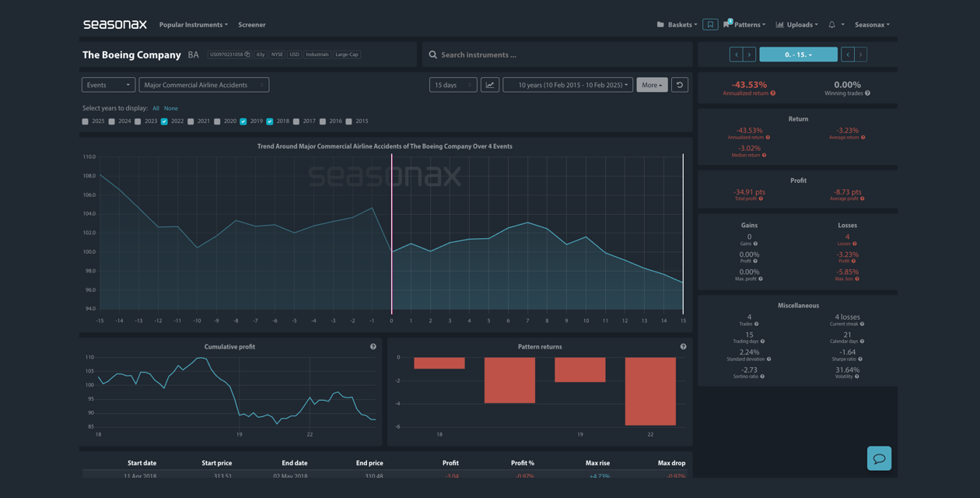Open the 10 years date range dropdown

pos(568,85)
